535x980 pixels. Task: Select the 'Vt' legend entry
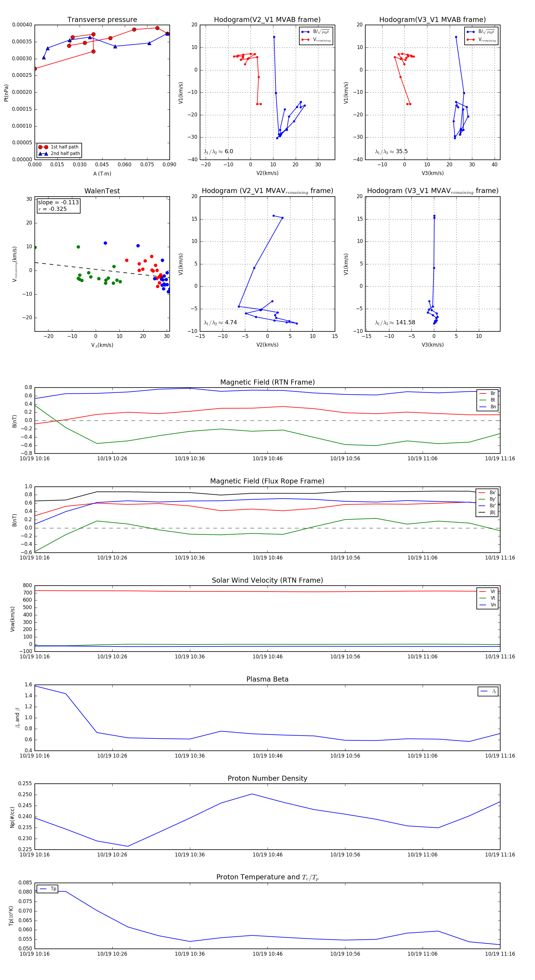488,598
